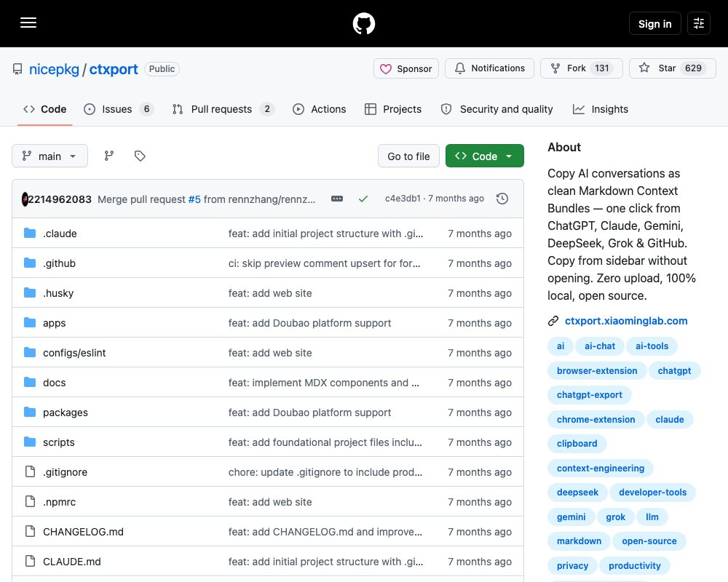Click the .husky folder icon
This screenshot has width=728, height=582.
click(x=30, y=293)
